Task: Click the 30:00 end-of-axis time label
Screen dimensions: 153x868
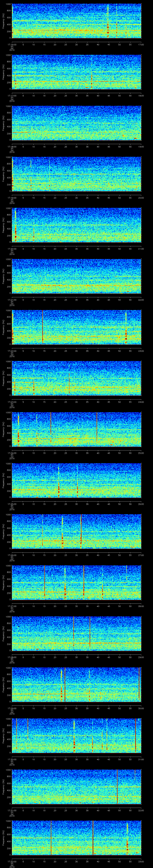Action: 141,708
